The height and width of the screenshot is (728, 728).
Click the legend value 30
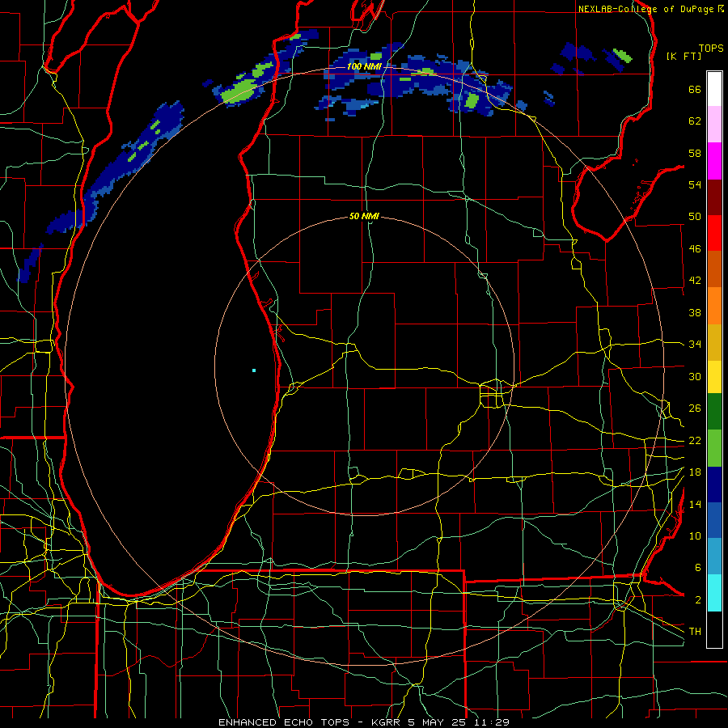(695, 376)
